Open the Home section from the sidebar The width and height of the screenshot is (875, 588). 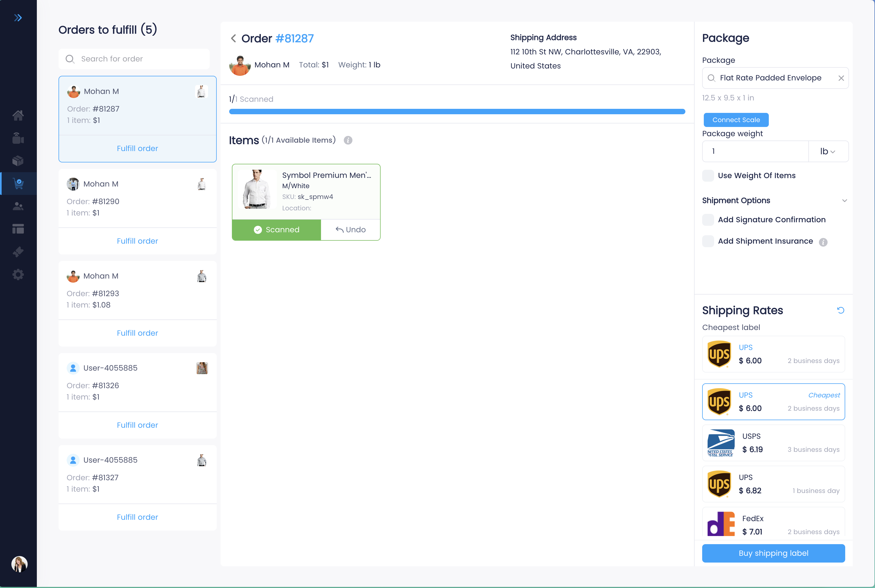(18, 116)
